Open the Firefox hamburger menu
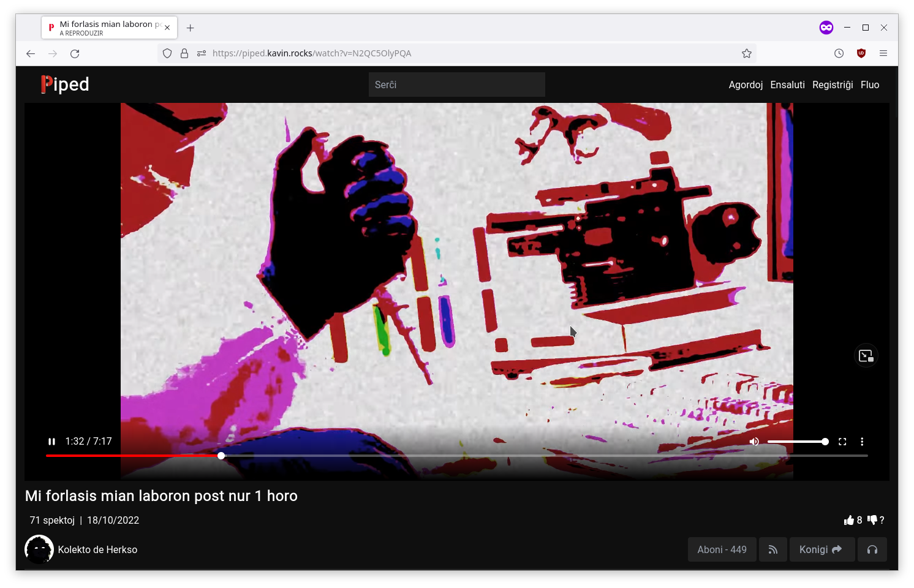This screenshot has height=588, width=914. click(883, 54)
